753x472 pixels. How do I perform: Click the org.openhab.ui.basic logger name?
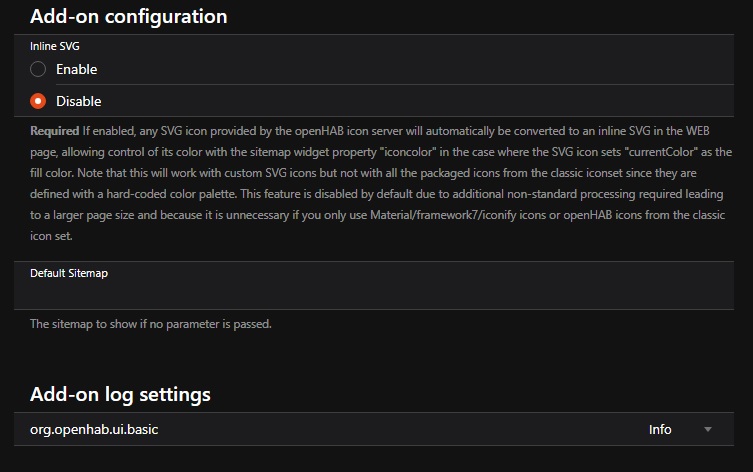(x=94, y=429)
